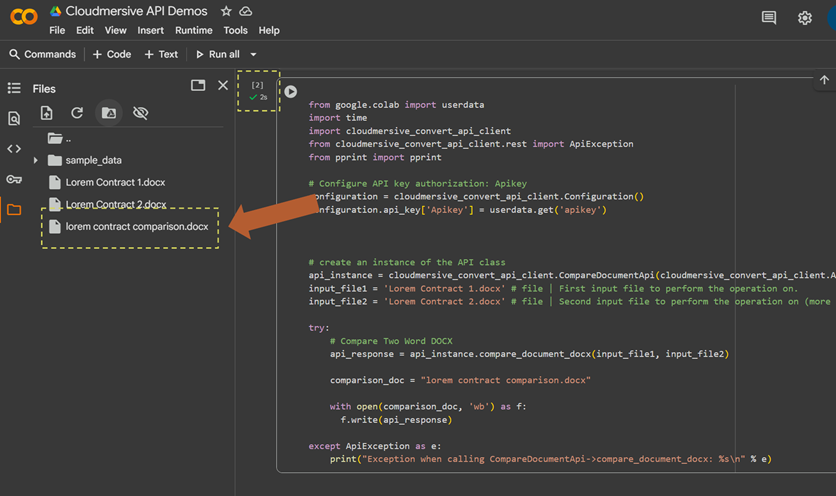Screen dimensions: 836x496
Task: Click the input_file1 code line
Action: (553, 289)
